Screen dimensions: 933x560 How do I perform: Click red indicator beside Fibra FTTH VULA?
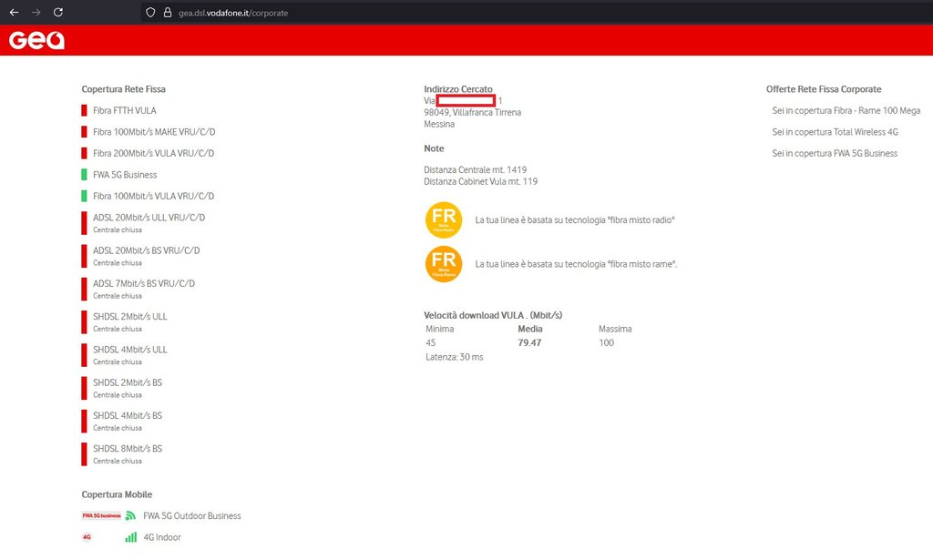tap(84, 111)
